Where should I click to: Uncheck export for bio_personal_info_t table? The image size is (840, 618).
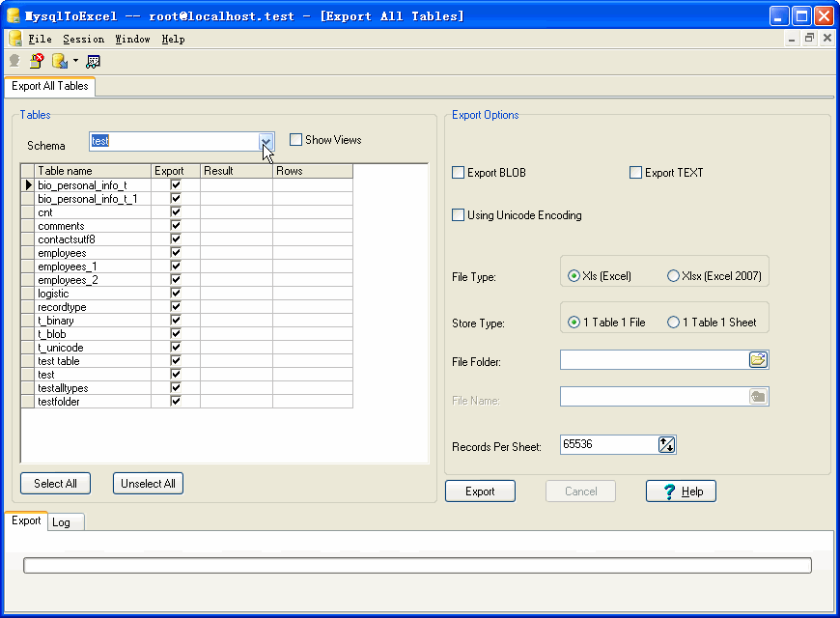(175, 185)
